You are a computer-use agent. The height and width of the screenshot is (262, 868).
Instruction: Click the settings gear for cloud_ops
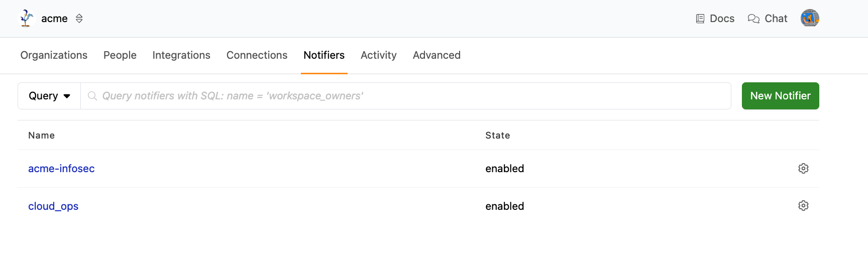[x=803, y=206]
